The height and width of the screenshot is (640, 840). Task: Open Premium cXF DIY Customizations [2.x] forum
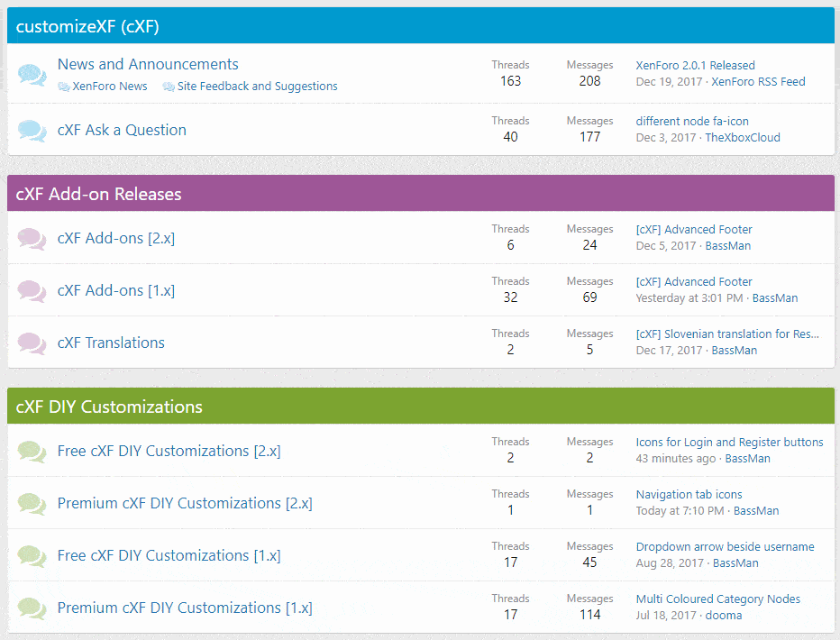tap(185, 503)
